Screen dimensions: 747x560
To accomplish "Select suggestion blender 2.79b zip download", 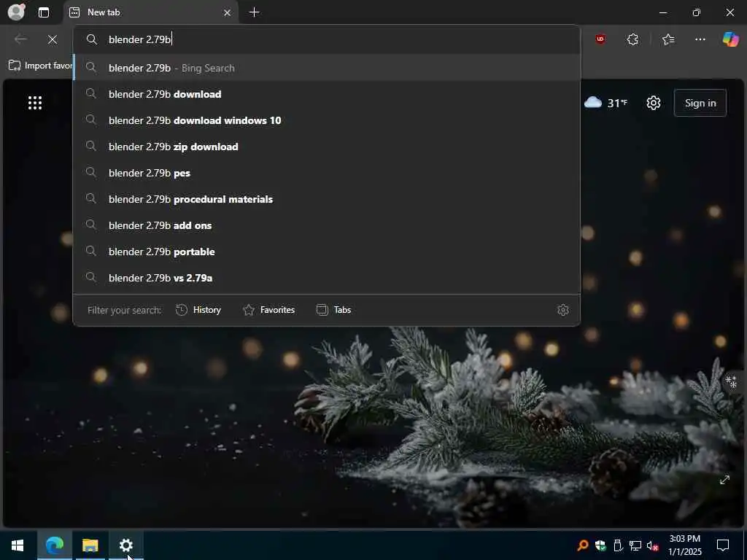I will click(326, 147).
